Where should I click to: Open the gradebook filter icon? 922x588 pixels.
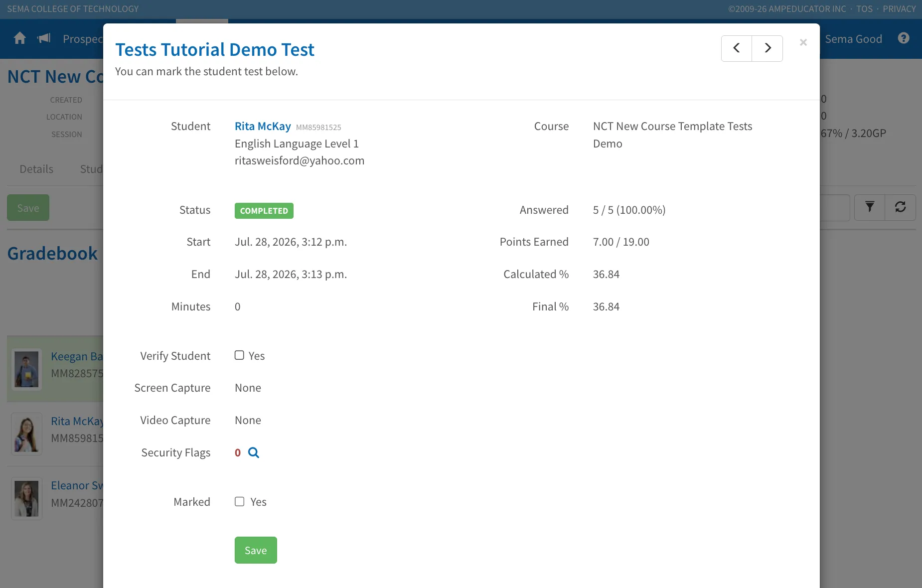click(870, 207)
